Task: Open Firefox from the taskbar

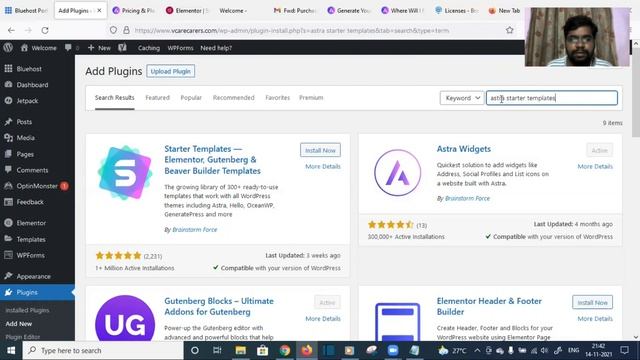Action: (x=307, y=351)
